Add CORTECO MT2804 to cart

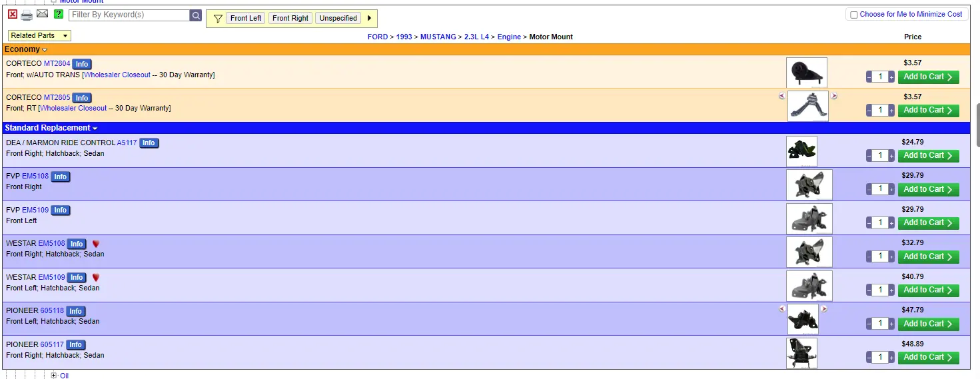[x=928, y=77]
